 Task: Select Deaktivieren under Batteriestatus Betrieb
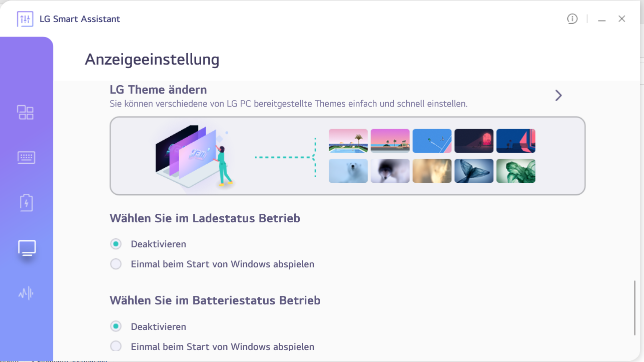116,326
